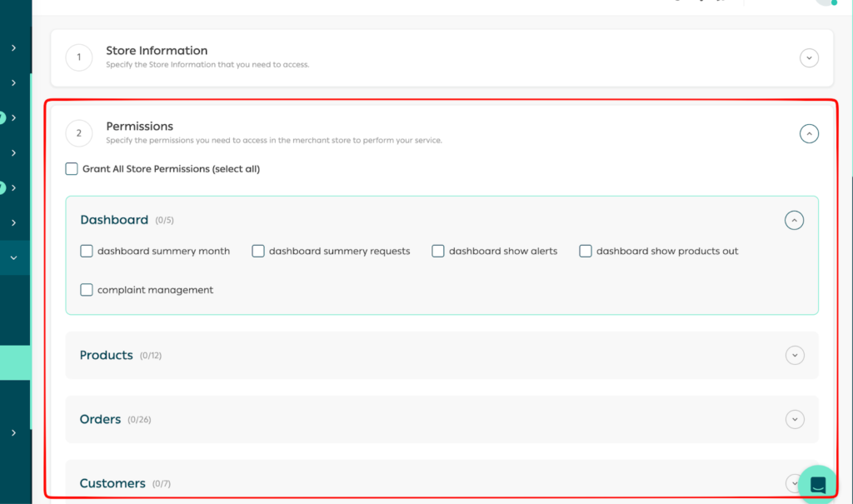
Task: Expand the Store Information section arrow
Action: point(809,57)
